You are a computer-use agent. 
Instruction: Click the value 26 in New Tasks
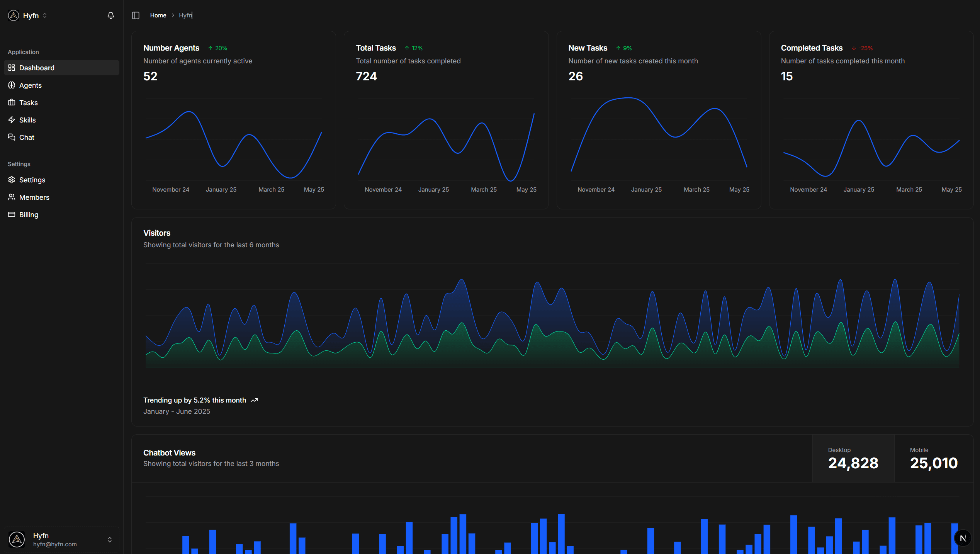[x=576, y=76]
